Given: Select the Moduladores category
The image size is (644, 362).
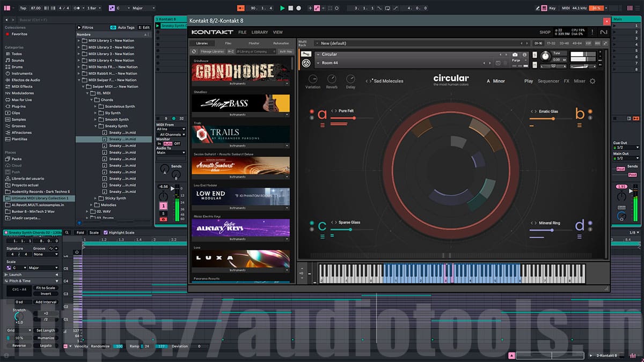Looking at the screenshot, I should pos(23,93).
